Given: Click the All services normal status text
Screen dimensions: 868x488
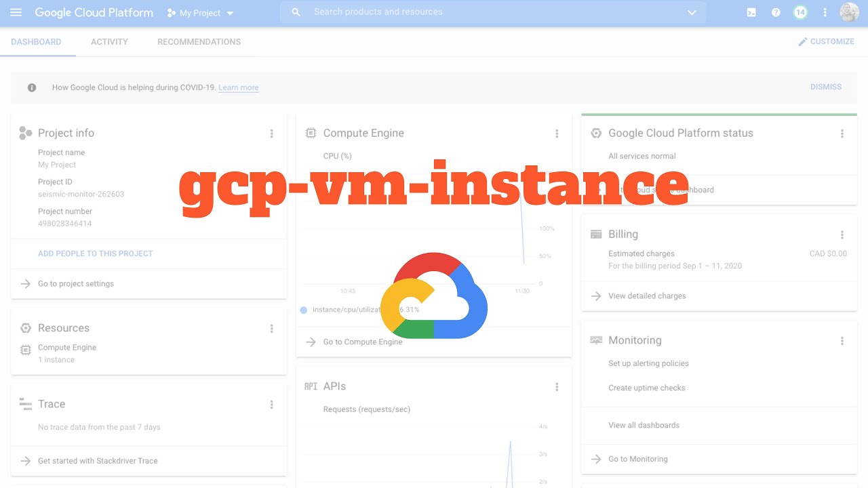Looking at the screenshot, I should coord(642,156).
